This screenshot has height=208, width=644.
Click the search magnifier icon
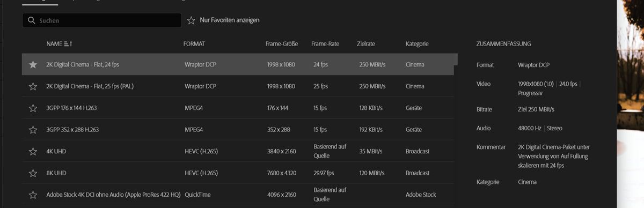(x=32, y=20)
